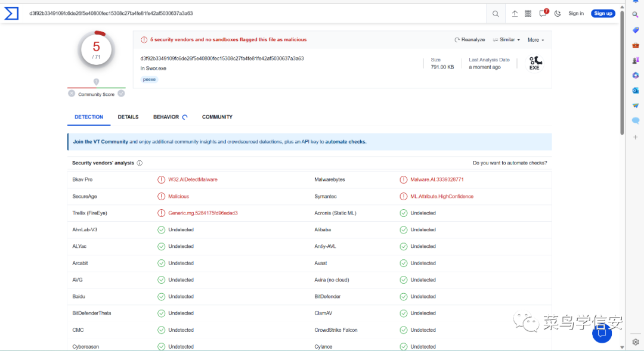Click the Generic.mg Trellix detection text
The height and width of the screenshot is (351, 644).
[203, 213]
